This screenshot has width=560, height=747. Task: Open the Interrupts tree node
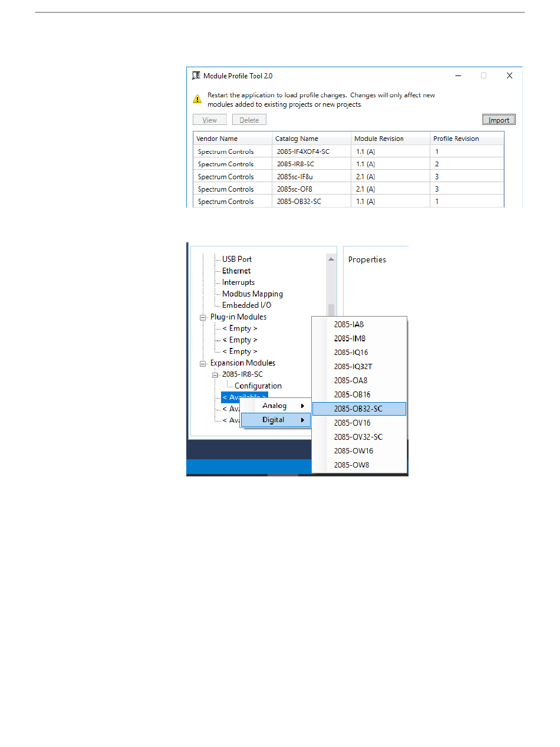click(x=238, y=282)
